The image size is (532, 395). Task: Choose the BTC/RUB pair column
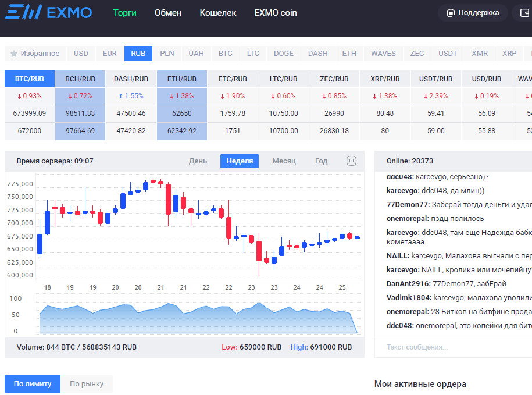30,79
